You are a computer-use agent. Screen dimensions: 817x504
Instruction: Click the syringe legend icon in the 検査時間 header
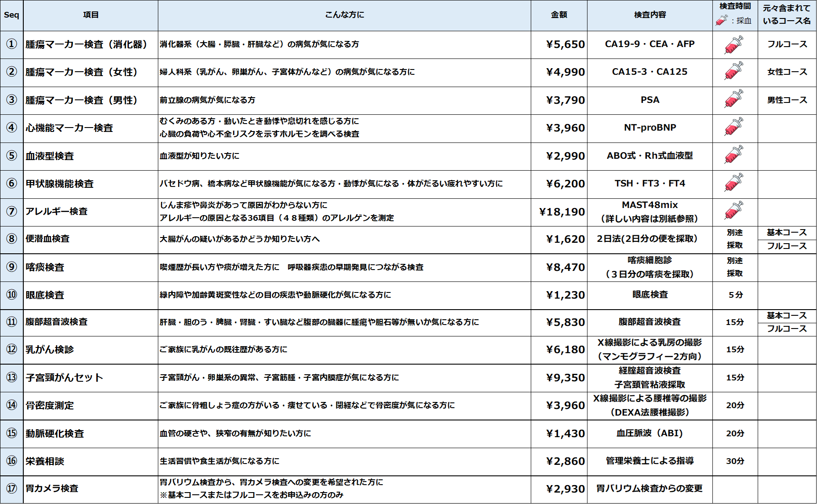(722, 20)
